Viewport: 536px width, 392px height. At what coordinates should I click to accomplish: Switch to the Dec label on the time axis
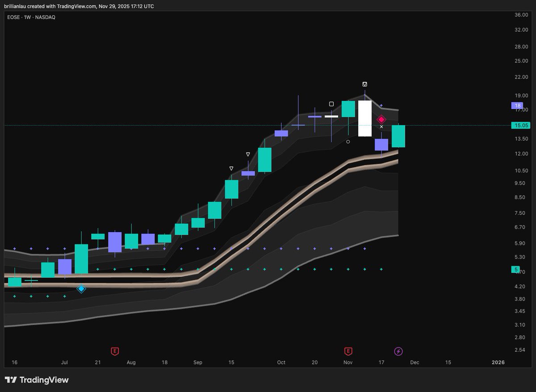pyautogui.click(x=415, y=363)
